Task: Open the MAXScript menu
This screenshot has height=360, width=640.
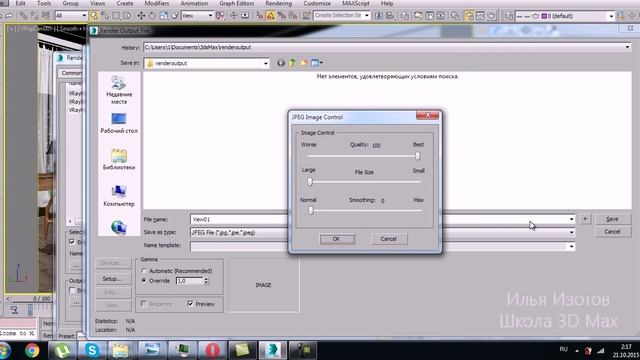Action: click(356, 3)
